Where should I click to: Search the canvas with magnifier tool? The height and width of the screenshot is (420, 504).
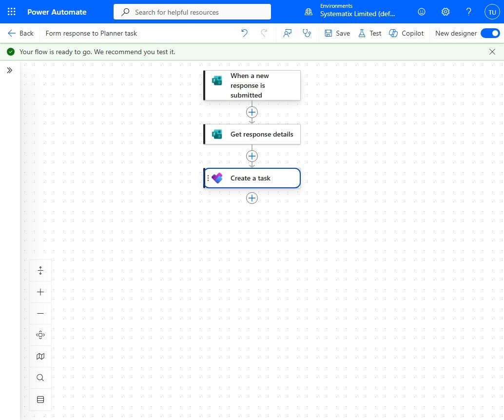[40, 378]
